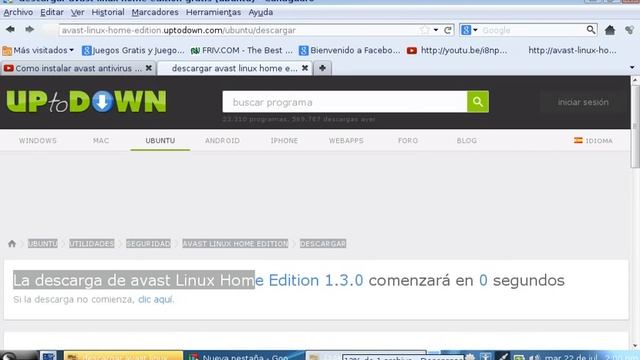
Task: Switch to 'Nueva pestaña - Goo...' taskbar window
Action: [x=244, y=356]
